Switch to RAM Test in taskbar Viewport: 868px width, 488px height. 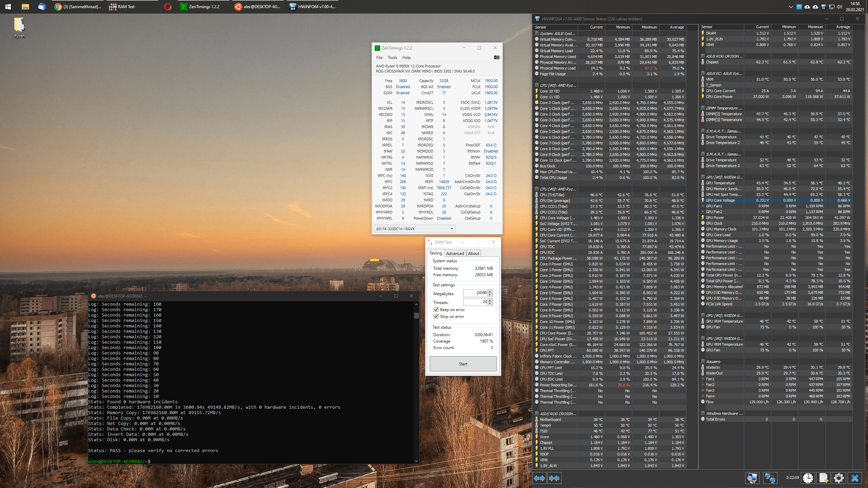tap(122, 6)
